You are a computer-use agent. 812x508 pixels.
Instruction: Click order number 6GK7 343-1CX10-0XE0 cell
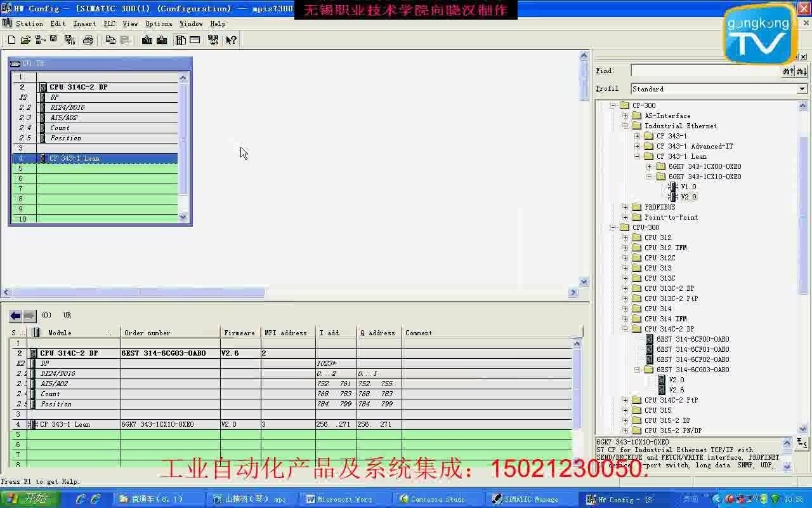point(171,424)
